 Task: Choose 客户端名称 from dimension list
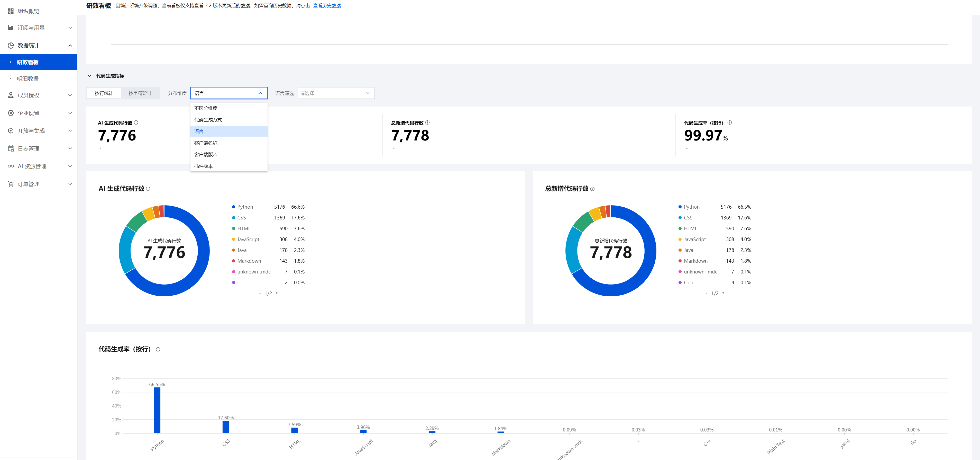click(206, 143)
